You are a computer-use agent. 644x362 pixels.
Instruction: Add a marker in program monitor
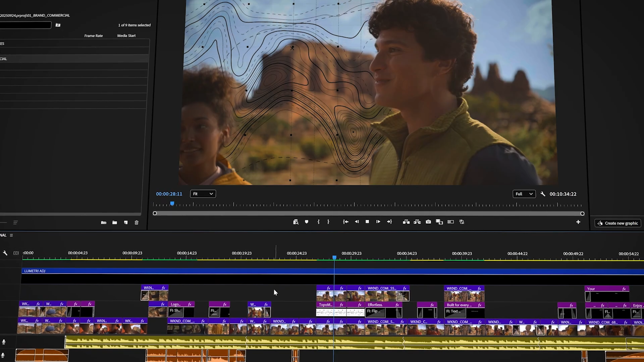coord(307,222)
